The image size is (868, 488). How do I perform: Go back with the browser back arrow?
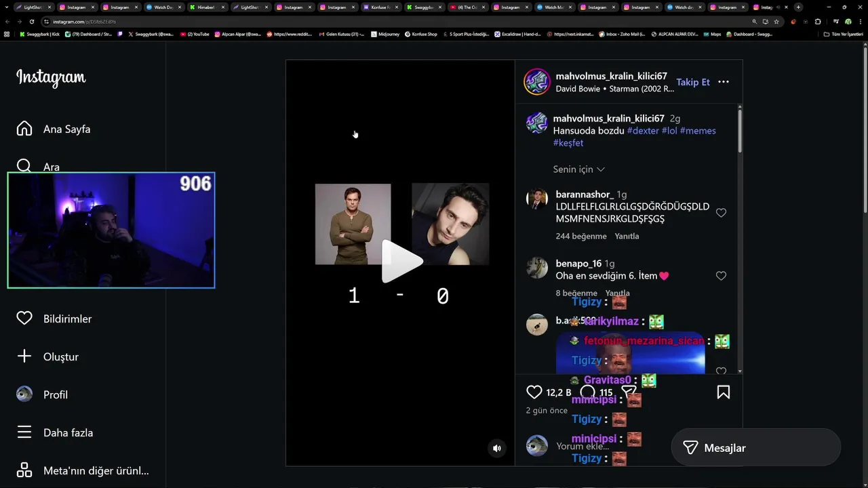[x=7, y=22]
